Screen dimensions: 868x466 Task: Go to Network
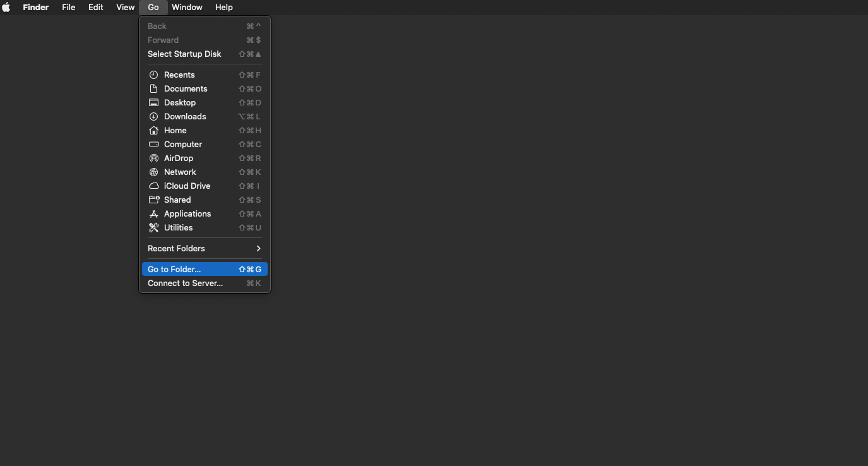205,172
